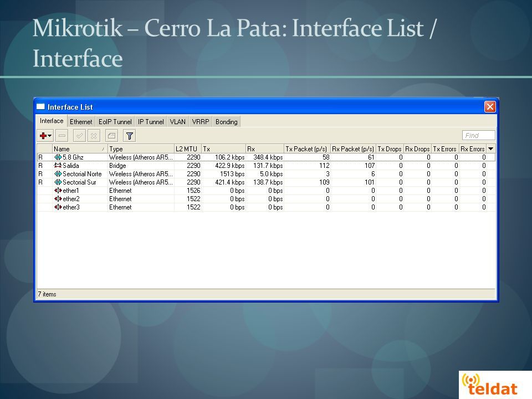Switch to the VLAN tab
The width and height of the screenshot is (532, 399).
(x=178, y=121)
